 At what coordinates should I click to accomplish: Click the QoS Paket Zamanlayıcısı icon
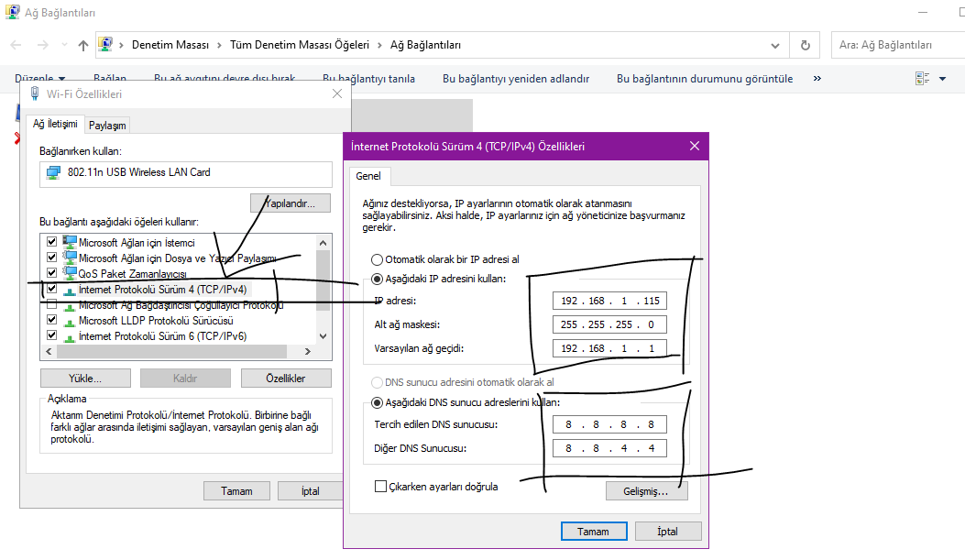70,273
